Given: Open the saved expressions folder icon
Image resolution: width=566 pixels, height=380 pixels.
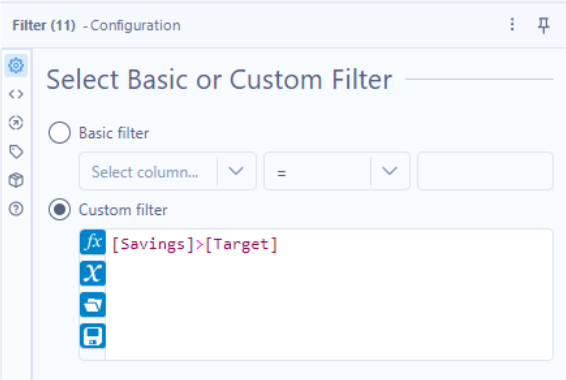Looking at the screenshot, I should point(93,305).
